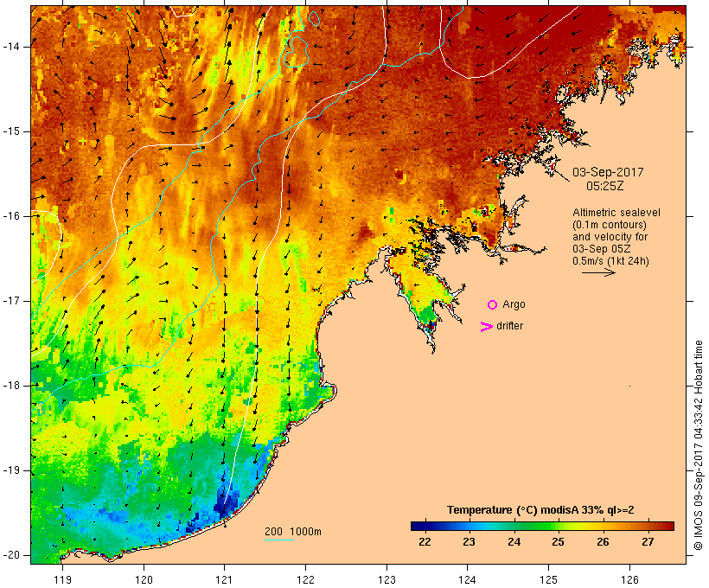The height and width of the screenshot is (588, 709).
Task: Click the 23 value on temperature scale
Action: [x=469, y=542]
